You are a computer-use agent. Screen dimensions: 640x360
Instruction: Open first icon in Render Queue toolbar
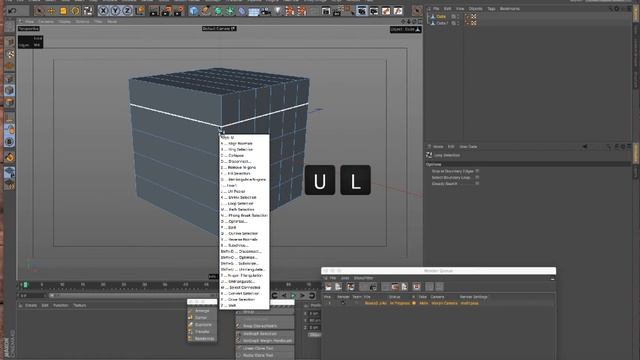click(x=328, y=287)
